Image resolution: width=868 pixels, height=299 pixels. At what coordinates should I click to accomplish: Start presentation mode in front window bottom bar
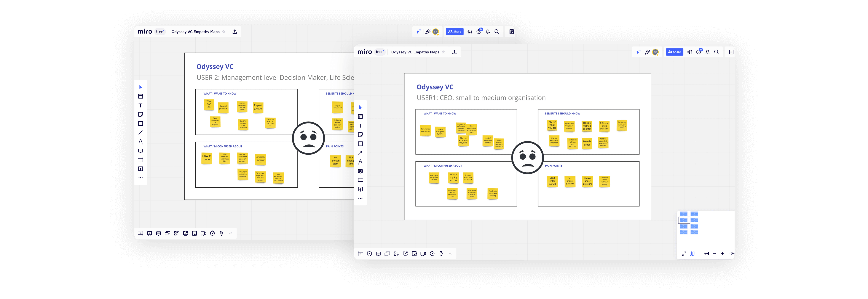pos(369,254)
